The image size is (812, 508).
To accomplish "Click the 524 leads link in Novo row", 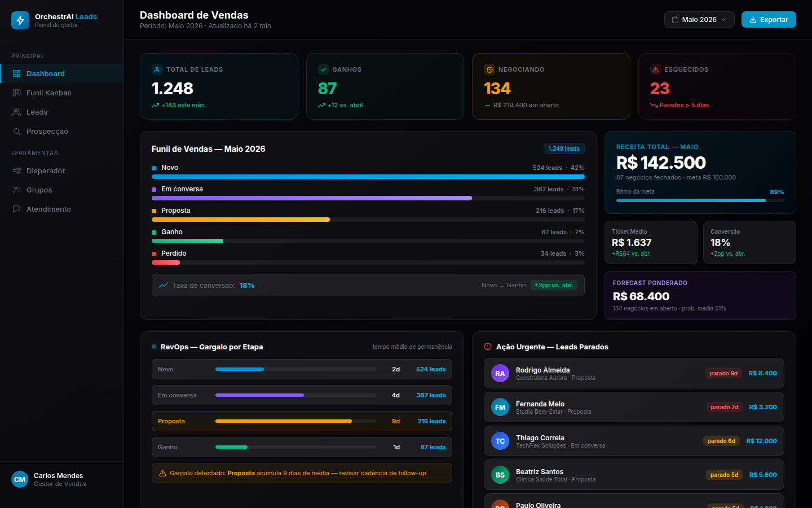I will coord(431,370).
